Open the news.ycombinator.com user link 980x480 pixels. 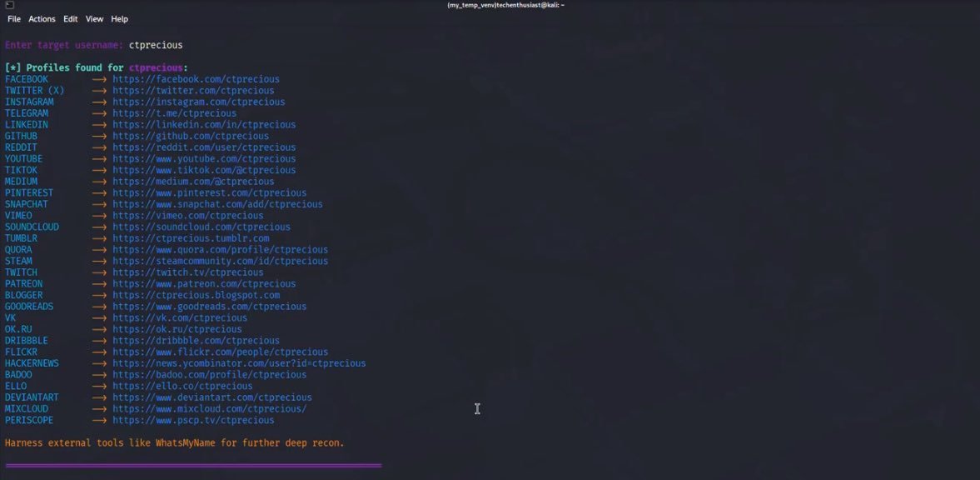(239, 363)
